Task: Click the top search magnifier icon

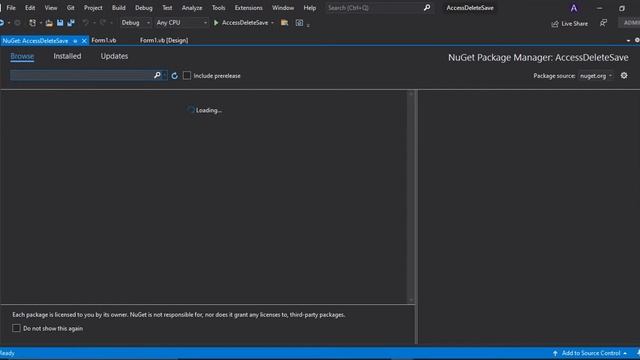Action: (x=427, y=8)
